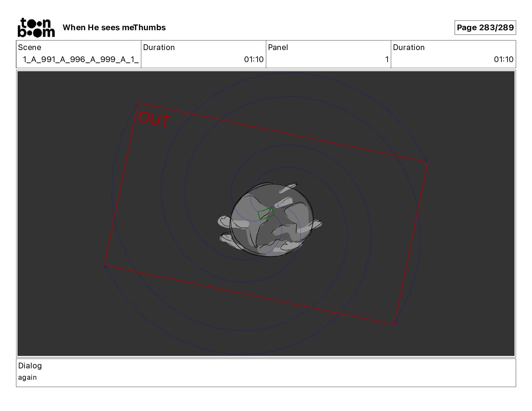Click the title 'When He sees meThumbs'

click(114, 28)
